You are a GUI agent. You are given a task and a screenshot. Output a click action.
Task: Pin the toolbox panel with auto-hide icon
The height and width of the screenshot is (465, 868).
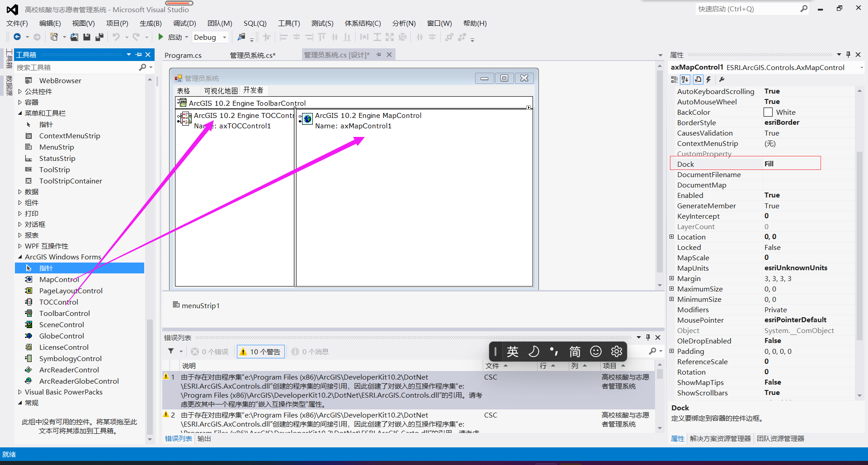pos(139,55)
